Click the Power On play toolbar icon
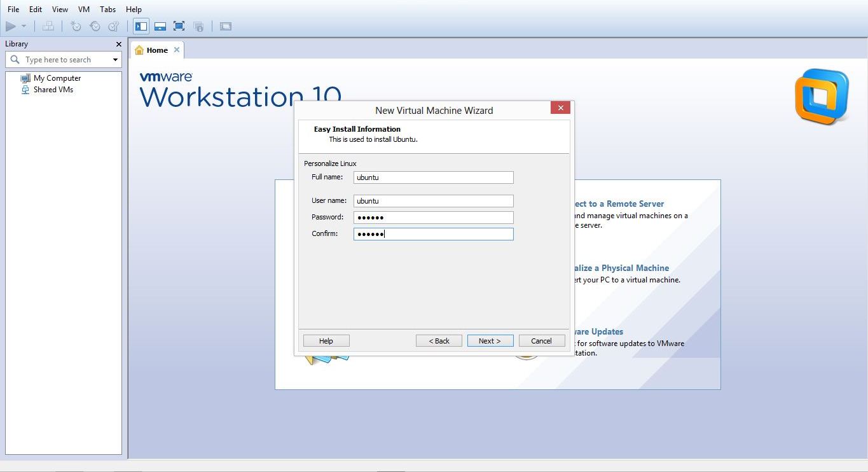868x472 pixels. pyautogui.click(x=11, y=26)
